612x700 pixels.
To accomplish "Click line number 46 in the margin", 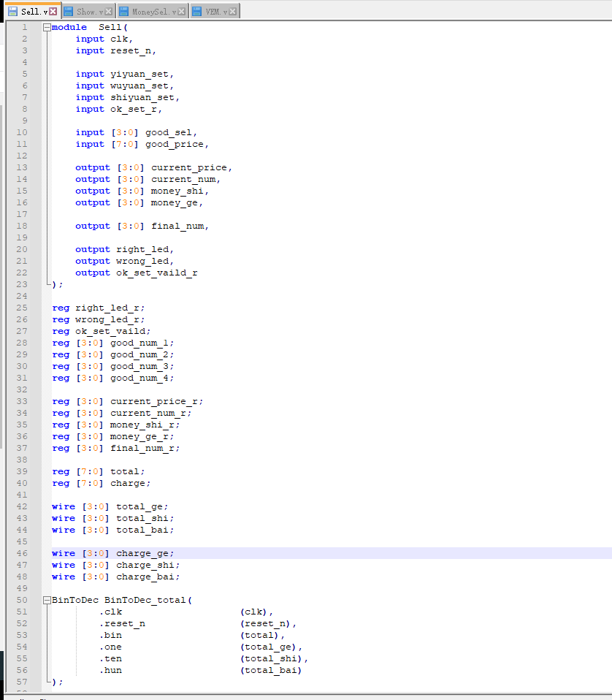I will (x=22, y=553).
